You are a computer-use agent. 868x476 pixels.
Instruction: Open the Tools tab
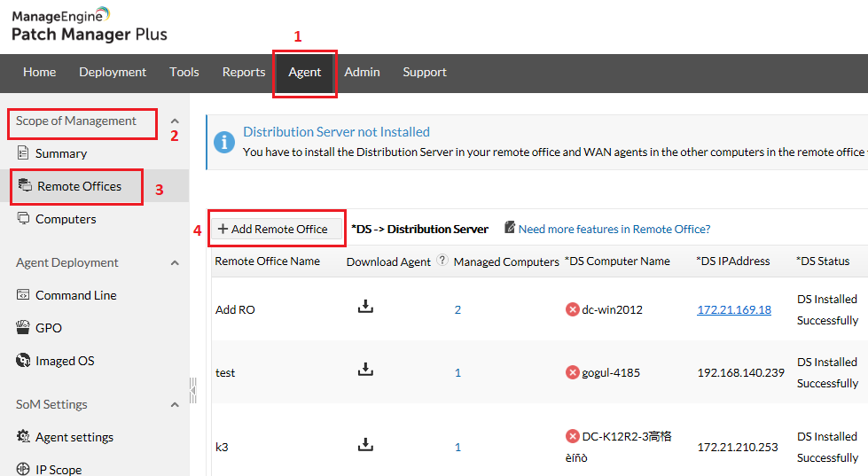click(x=184, y=72)
